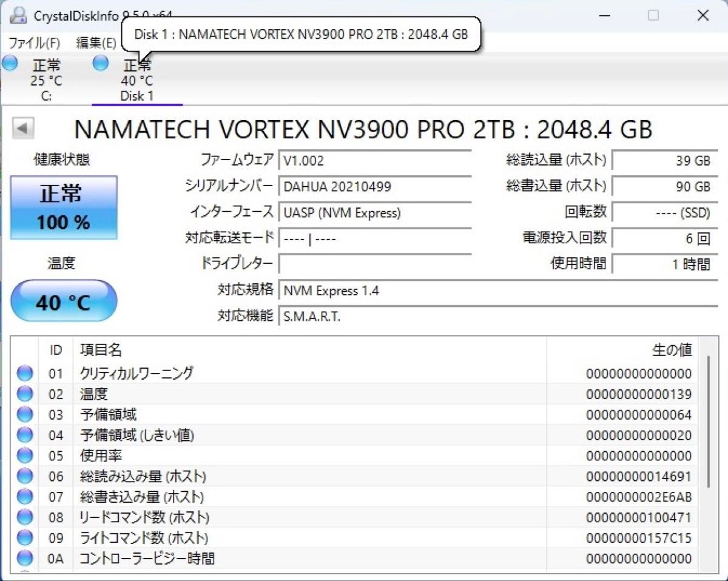
Task: Click status orb for 08 リードコマンド数 row
Action: 25,517
